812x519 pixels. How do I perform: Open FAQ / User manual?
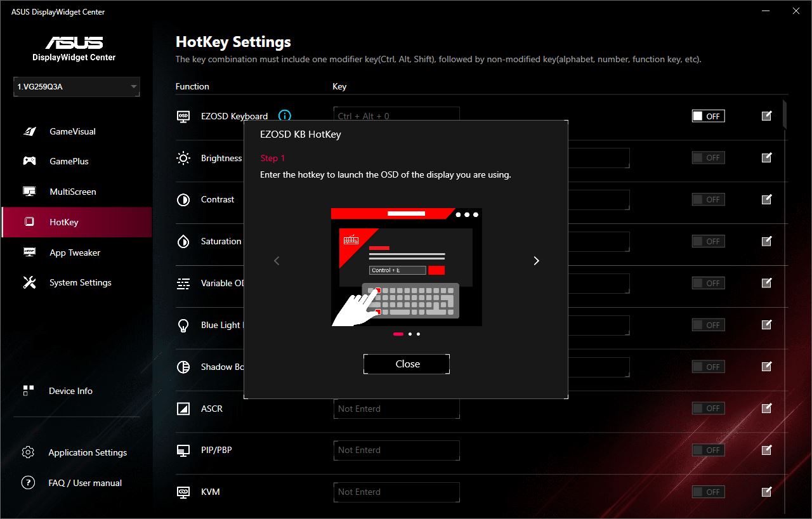coord(85,483)
